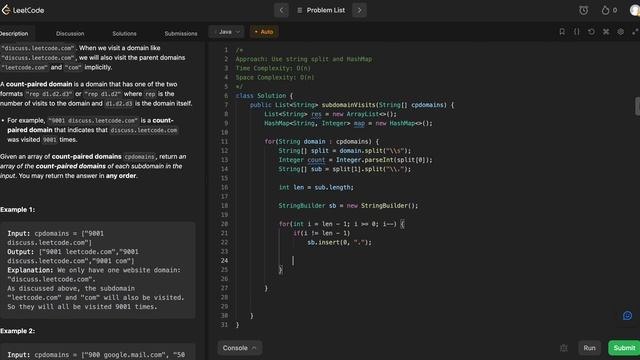Switch to the Discussion tab
Viewport: 640px width, 360px height.
click(x=70, y=33)
